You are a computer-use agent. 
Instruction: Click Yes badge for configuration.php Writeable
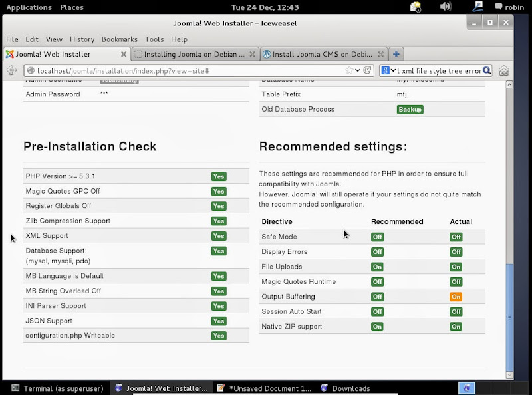click(x=219, y=336)
